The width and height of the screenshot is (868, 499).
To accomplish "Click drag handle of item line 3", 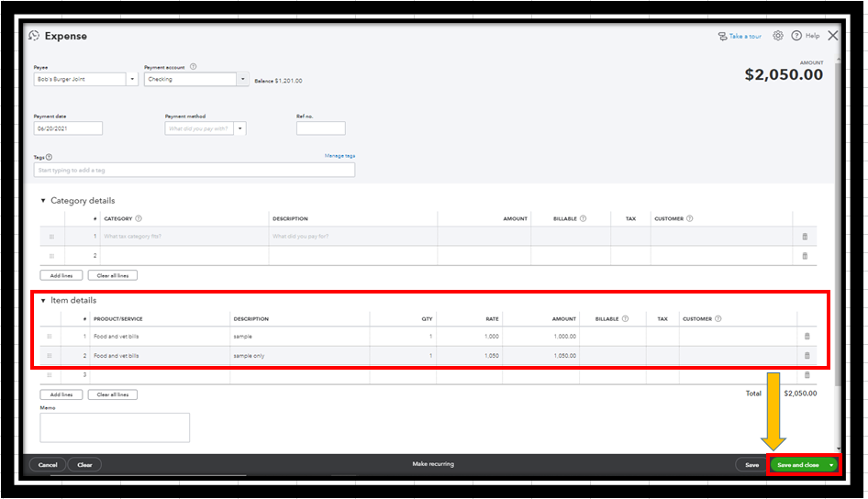I will (x=50, y=375).
